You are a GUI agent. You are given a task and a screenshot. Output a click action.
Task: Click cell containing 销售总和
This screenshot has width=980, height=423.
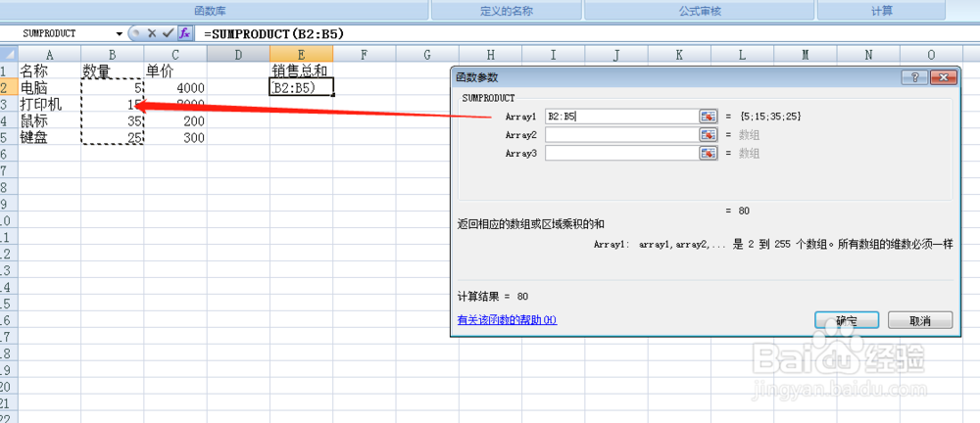(301, 70)
